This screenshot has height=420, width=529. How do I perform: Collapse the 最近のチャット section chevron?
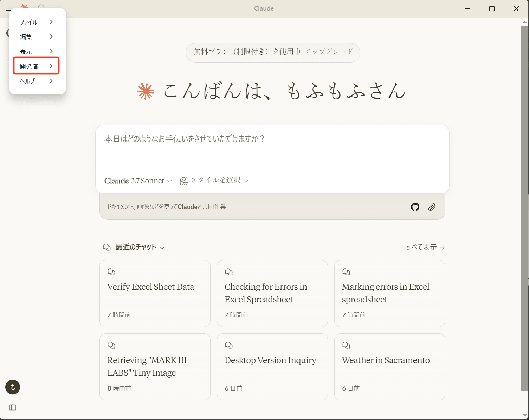point(163,248)
